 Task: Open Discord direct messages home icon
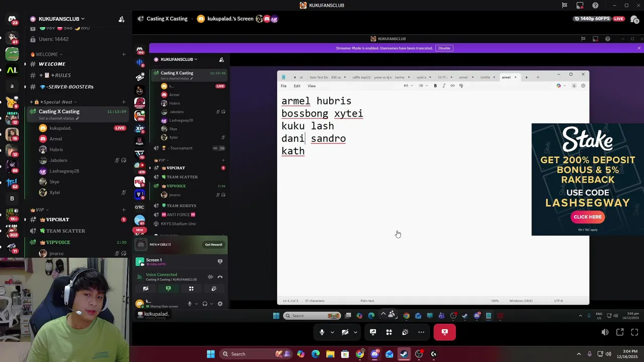(12, 19)
